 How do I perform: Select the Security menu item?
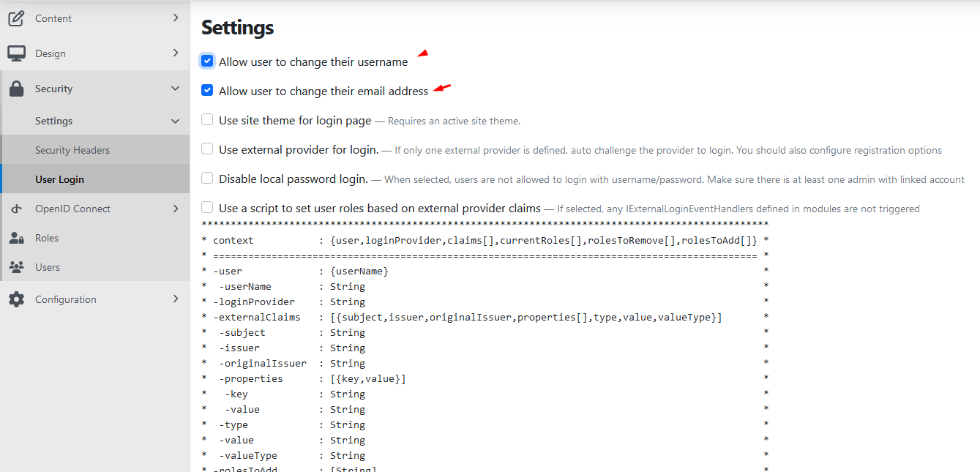94,89
